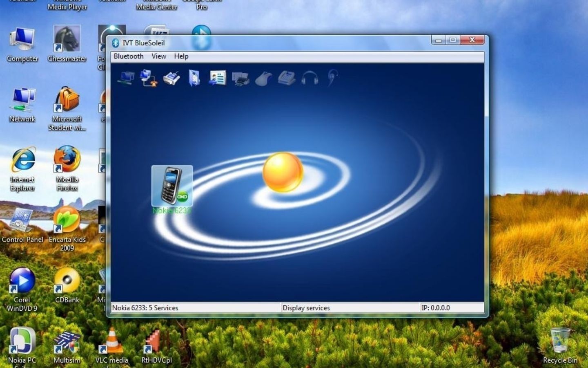Click the IP address status bar field
The height and width of the screenshot is (368, 588).
(x=452, y=308)
